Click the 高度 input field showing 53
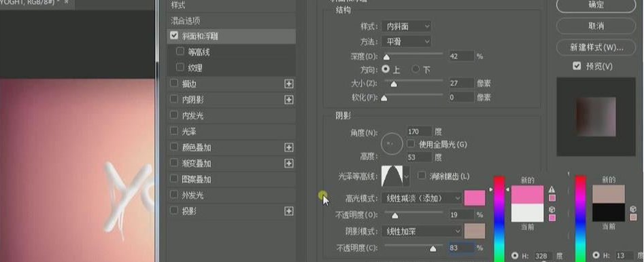The width and height of the screenshot is (644, 262). [420, 157]
